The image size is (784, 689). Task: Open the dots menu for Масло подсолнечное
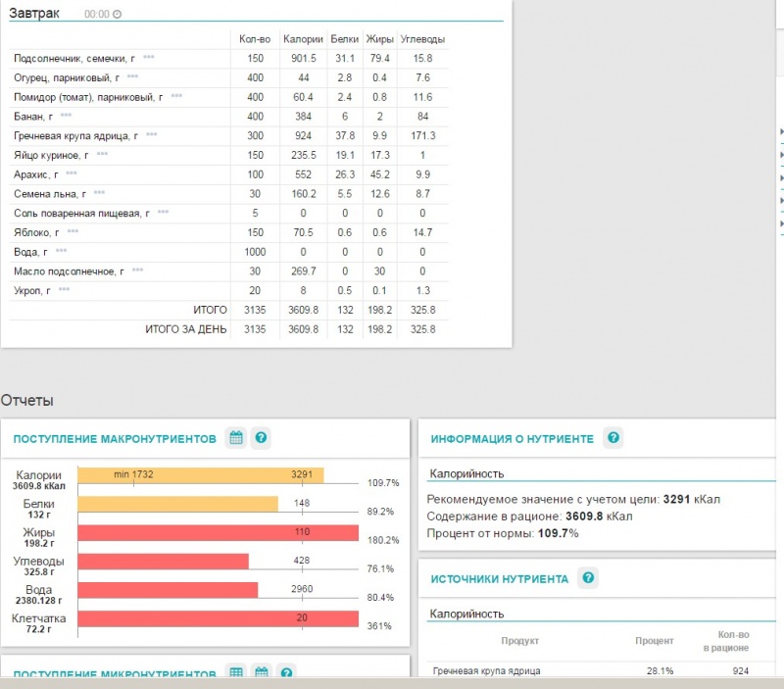pyautogui.click(x=138, y=271)
